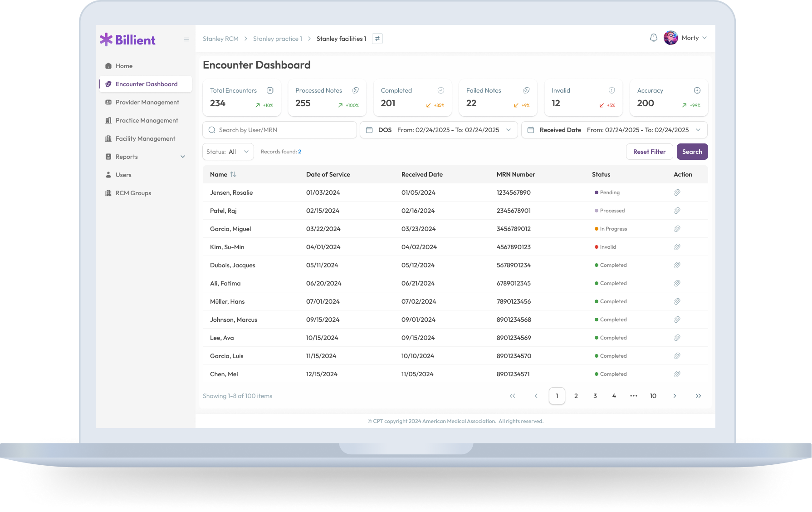The height and width of the screenshot is (512, 812).
Task: Click the Name column sort icon
Action: [x=233, y=174]
